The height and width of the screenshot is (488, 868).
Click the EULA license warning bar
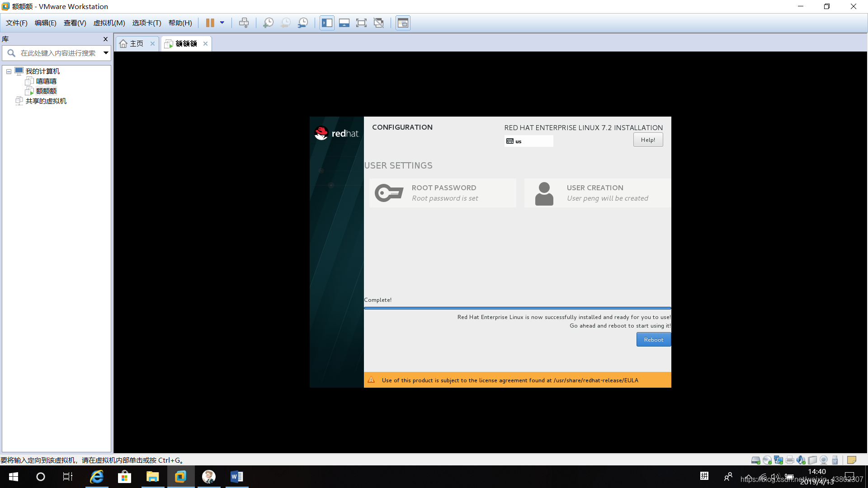coord(517,380)
